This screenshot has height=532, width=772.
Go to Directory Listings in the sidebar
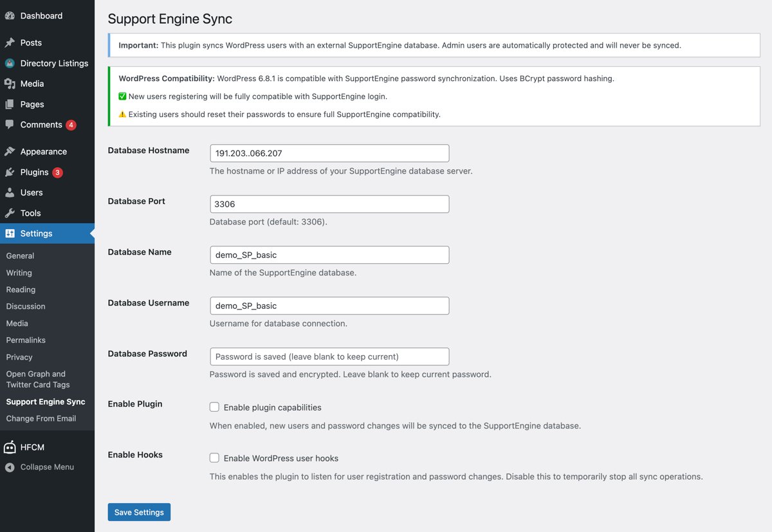coord(47,63)
